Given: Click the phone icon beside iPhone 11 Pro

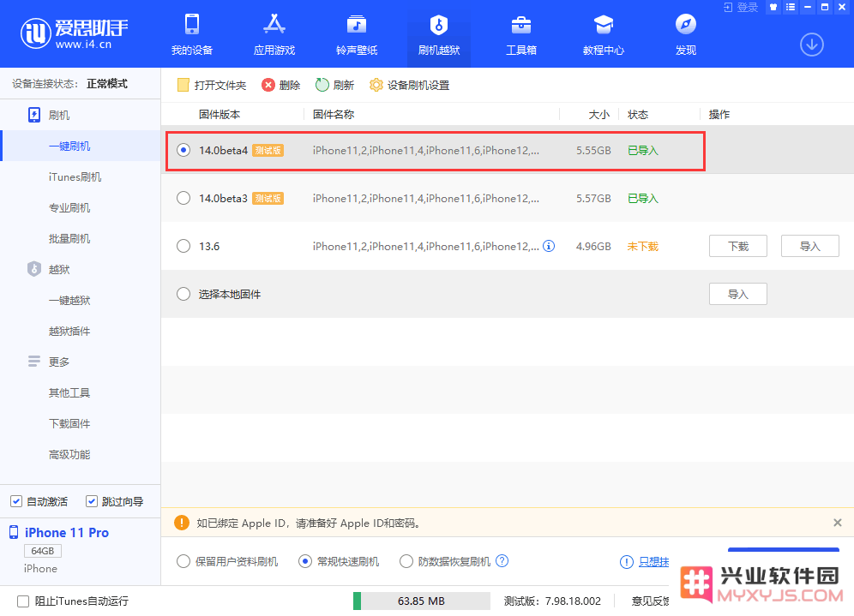Looking at the screenshot, I should [x=14, y=532].
